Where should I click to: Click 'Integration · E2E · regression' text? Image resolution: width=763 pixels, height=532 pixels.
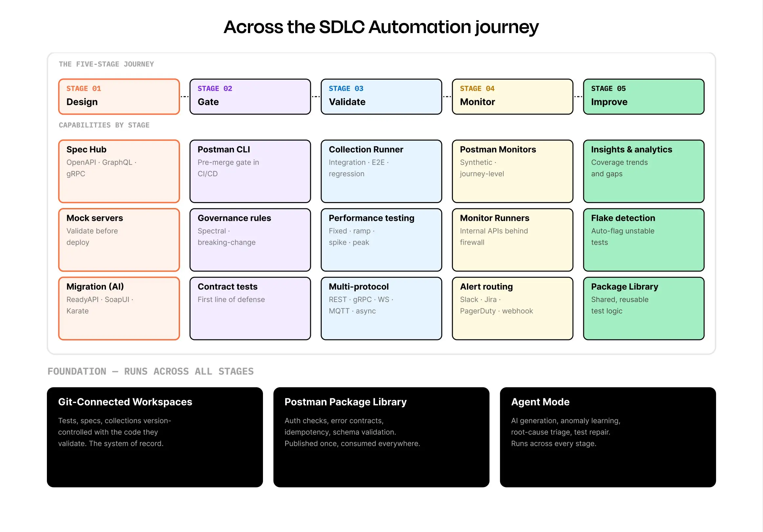click(x=359, y=168)
